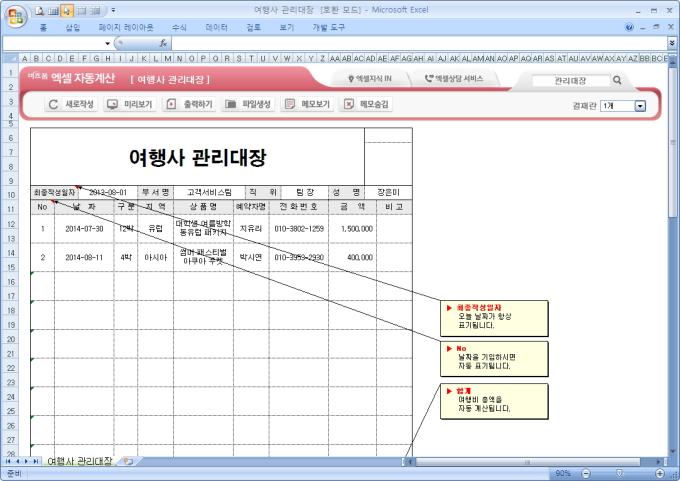This screenshot has height=481, width=680.
Task: Select the 고객서비스팀 department cell
Action: [x=209, y=192]
